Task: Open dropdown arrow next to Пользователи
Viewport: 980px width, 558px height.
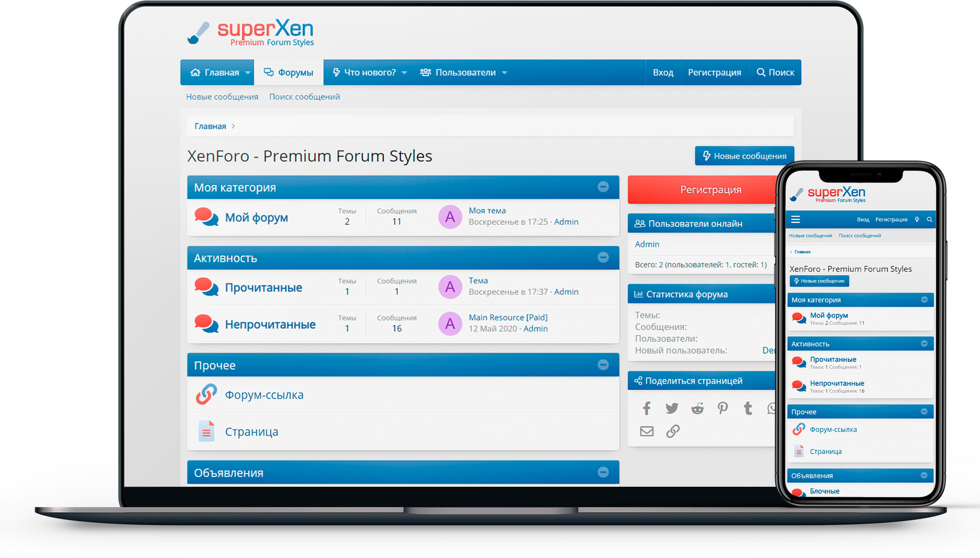Action: click(x=504, y=72)
